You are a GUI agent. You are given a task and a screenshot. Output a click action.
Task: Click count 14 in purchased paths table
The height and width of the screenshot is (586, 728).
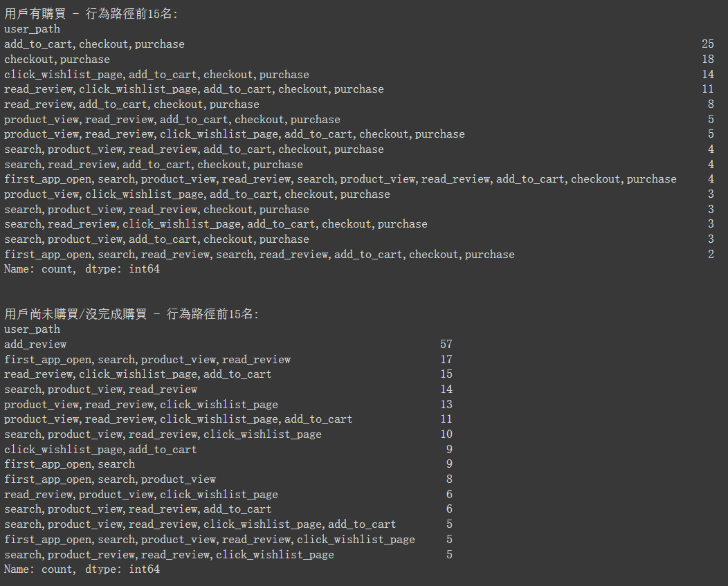707,74
